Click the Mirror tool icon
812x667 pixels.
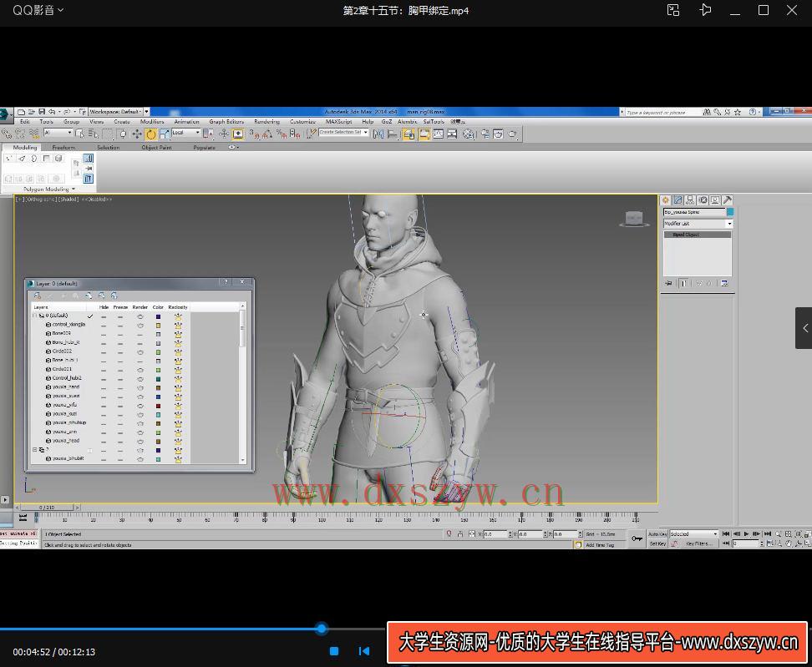[x=378, y=134]
